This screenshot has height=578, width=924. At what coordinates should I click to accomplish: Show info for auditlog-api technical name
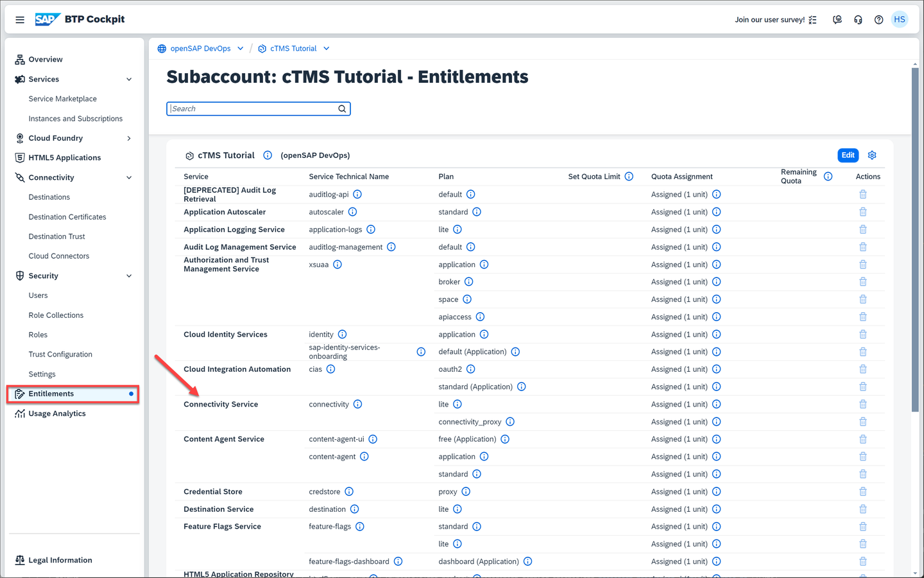357,195
